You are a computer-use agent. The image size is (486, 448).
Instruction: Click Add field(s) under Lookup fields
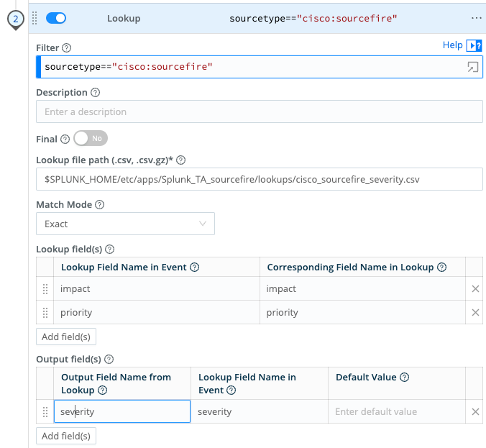(x=66, y=337)
